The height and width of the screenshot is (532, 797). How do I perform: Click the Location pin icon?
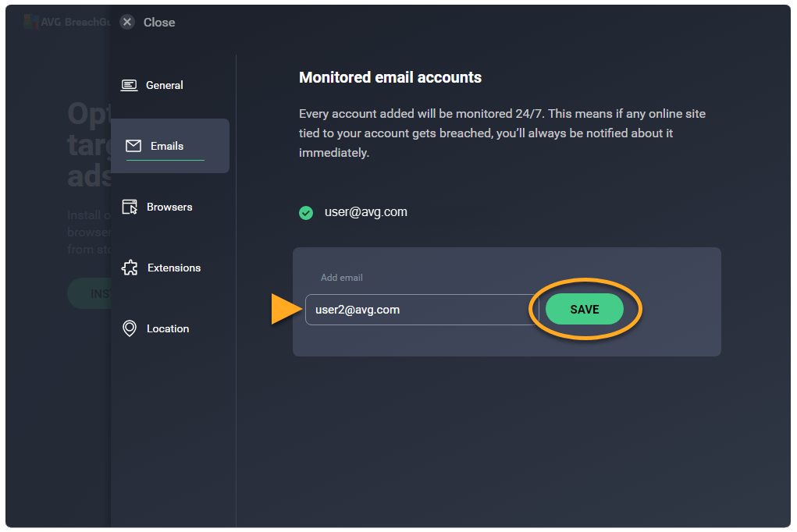pyautogui.click(x=130, y=328)
